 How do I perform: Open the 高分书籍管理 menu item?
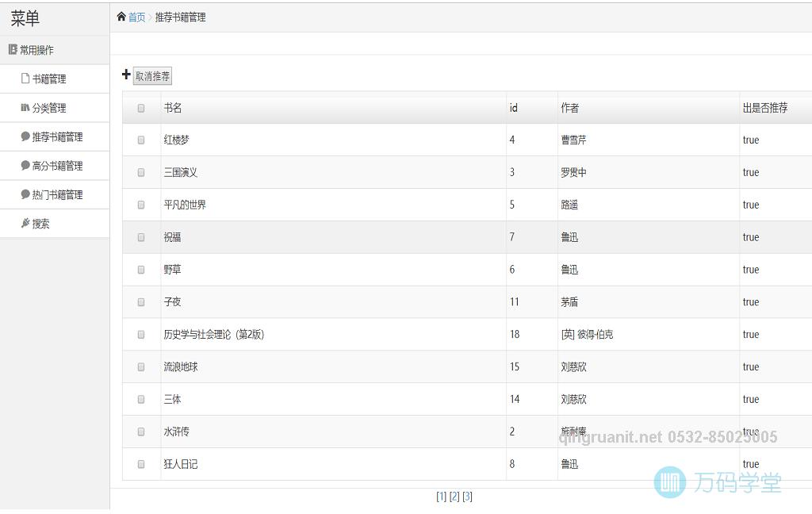coord(57,165)
